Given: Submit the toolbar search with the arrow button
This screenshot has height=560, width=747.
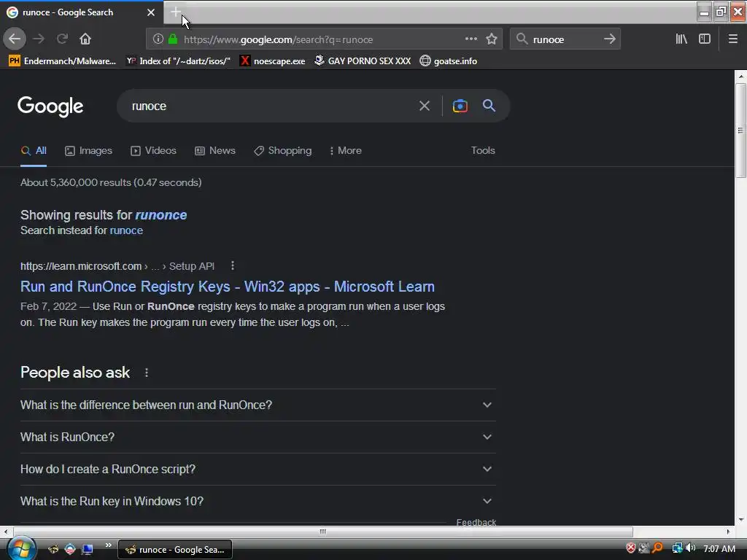Looking at the screenshot, I should 609,39.
